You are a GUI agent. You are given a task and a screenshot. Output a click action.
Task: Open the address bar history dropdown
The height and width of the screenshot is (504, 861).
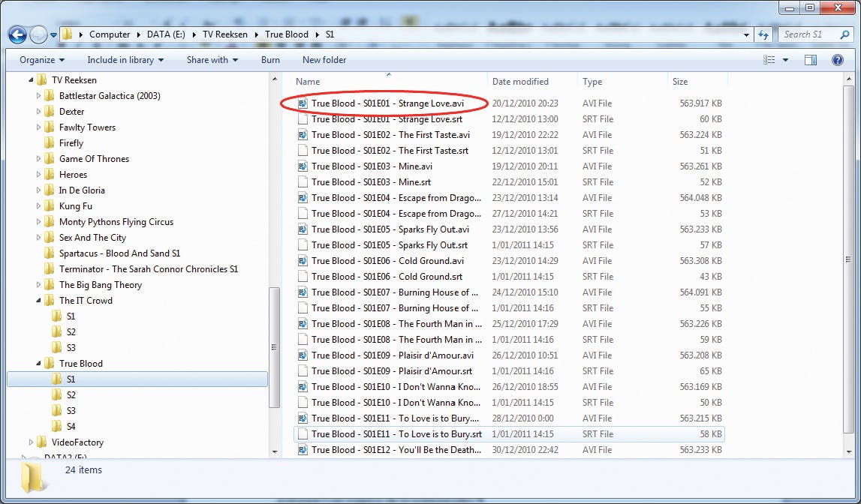(x=746, y=34)
